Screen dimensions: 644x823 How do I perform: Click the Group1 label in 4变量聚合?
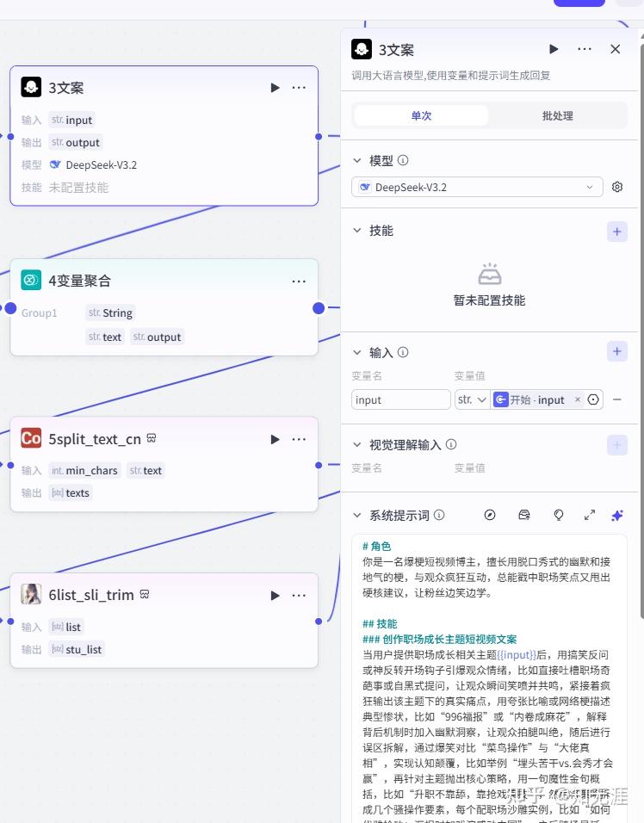39,312
